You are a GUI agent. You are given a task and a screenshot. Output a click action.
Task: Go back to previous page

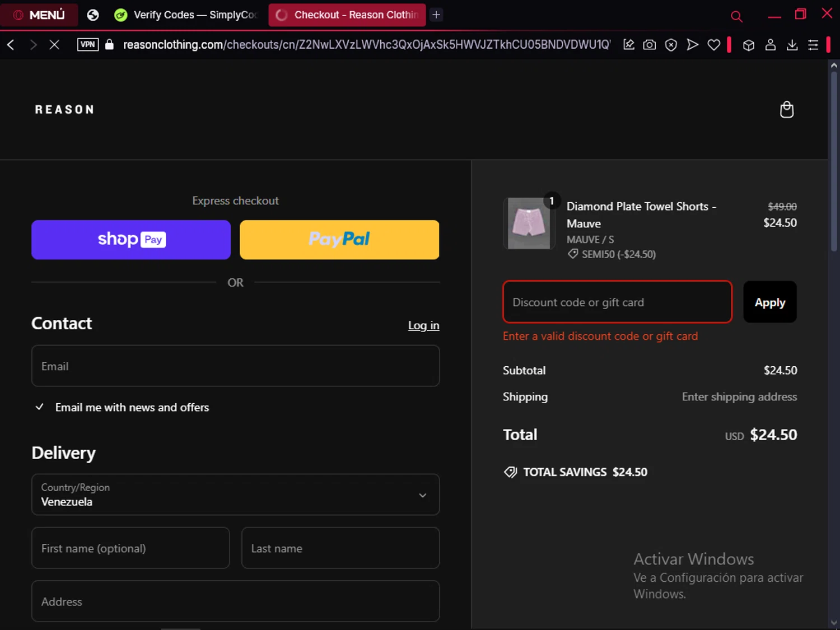point(11,45)
